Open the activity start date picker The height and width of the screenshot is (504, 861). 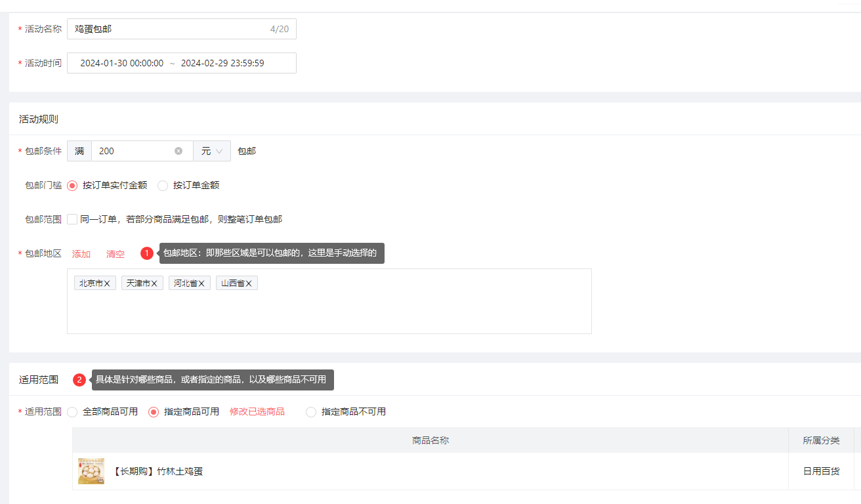click(x=121, y=63)
